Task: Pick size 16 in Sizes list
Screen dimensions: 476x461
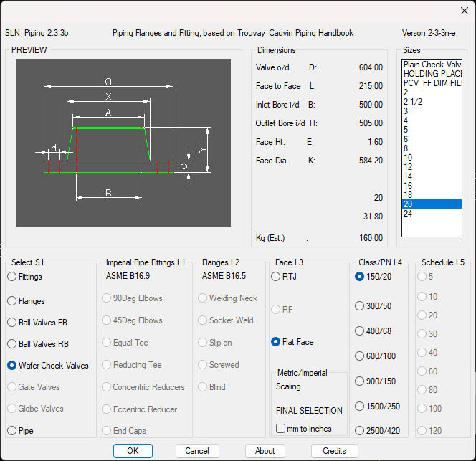Action: coord(432,186)
